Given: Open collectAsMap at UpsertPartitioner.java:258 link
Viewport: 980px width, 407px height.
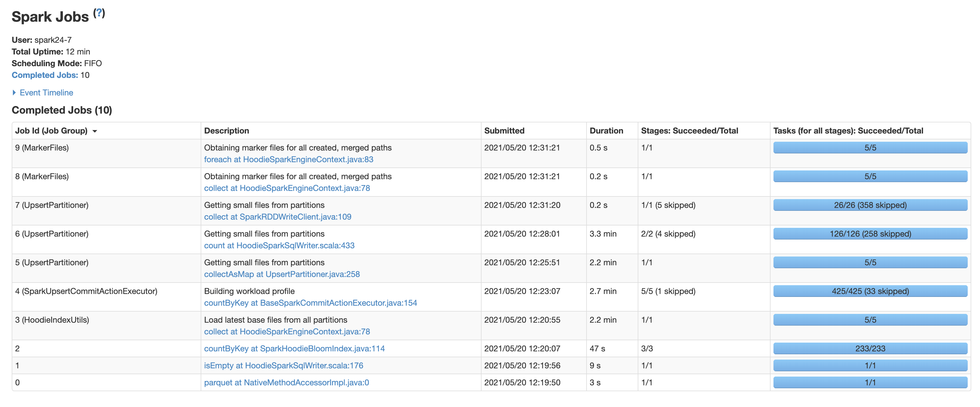Looking at the screenshot, I should [281, 274].
